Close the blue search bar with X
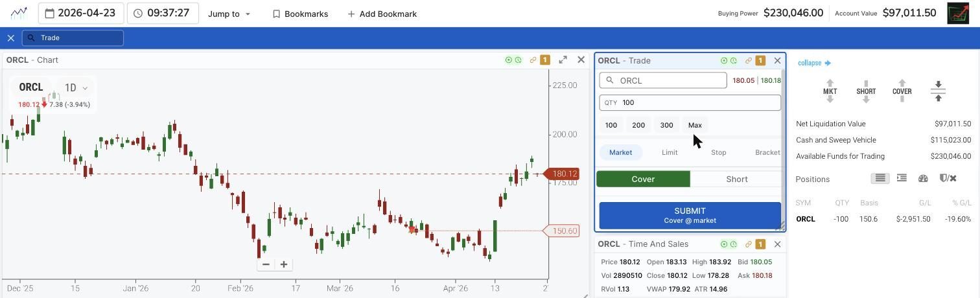The width and height of the screenshot is (980, 298). coord(11,38)
